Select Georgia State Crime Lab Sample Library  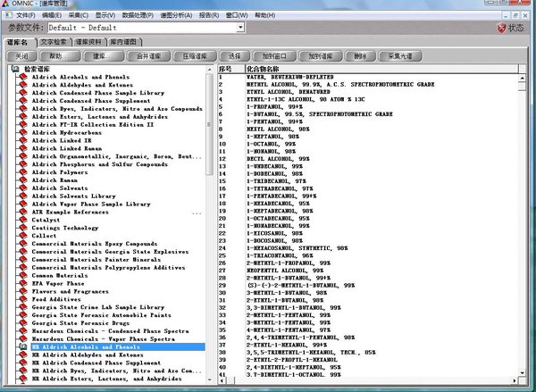pyautogui.click(x=98, y=307)
